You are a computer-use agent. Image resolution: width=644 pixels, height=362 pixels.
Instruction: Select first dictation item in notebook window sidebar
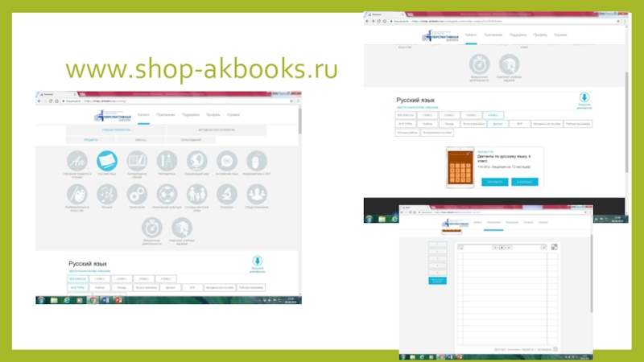coord(437,245)
